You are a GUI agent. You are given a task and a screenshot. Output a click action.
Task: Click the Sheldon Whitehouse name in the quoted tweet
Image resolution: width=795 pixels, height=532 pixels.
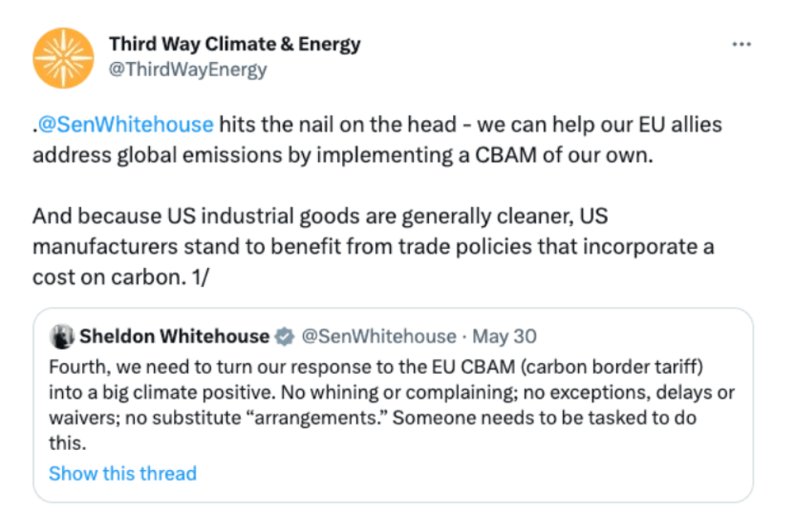point(174,336)
